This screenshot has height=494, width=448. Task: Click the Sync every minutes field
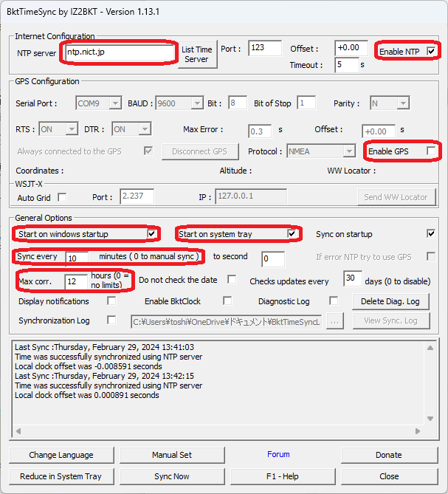click(x=77, y=258)
